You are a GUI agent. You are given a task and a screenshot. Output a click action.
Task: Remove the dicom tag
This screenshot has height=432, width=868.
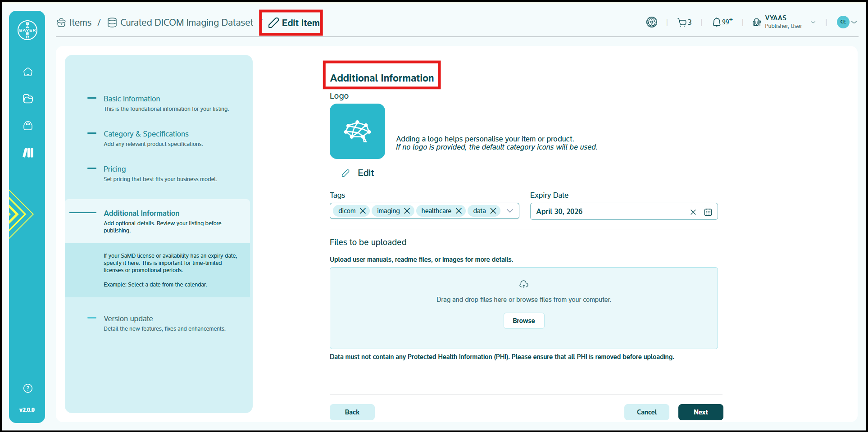tap(363, 210)
